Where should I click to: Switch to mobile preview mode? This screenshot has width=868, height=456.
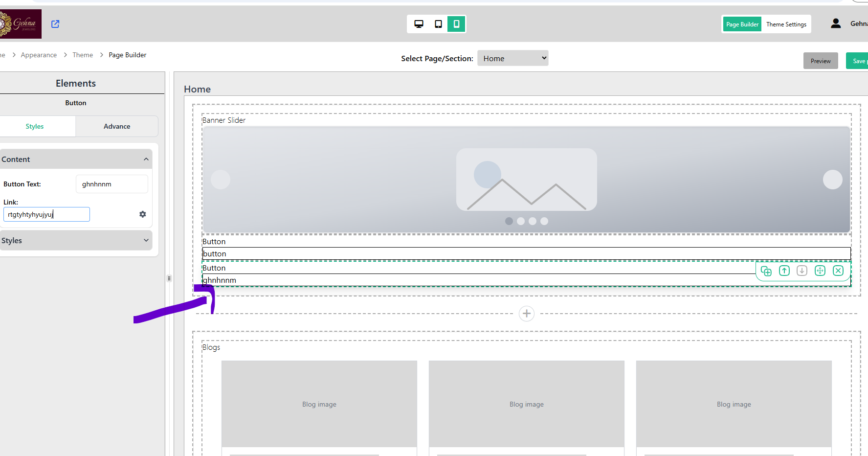[x=456, y=24]
